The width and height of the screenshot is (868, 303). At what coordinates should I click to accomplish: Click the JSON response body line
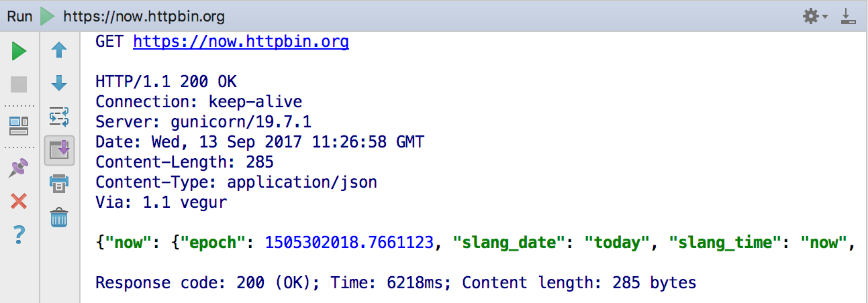point(475,242)
